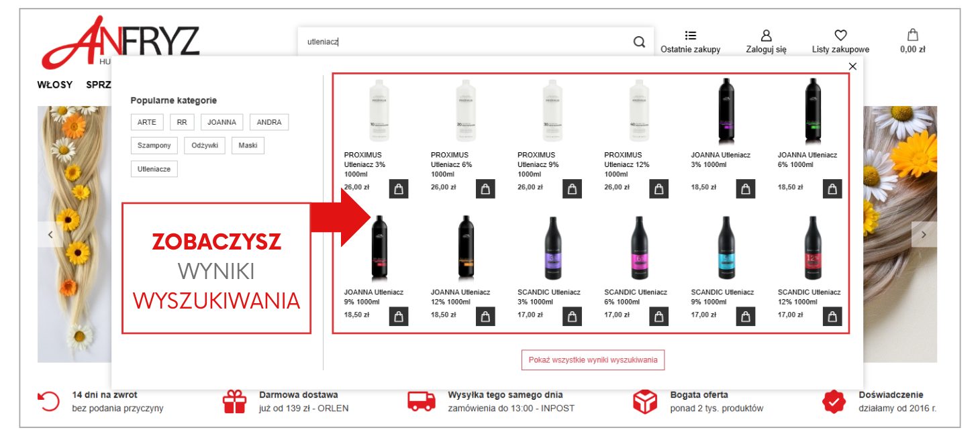Add JOANNA Utleniacz 6% 1000ml to cart
This screenshot has width=980, height=436.
click(832, 189)
